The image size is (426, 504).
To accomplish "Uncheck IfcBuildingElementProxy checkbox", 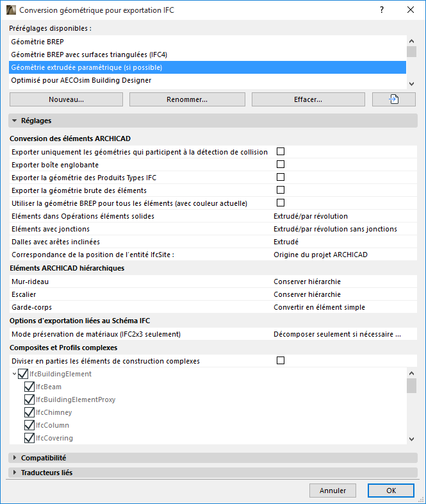I will [x=29, y=399].
